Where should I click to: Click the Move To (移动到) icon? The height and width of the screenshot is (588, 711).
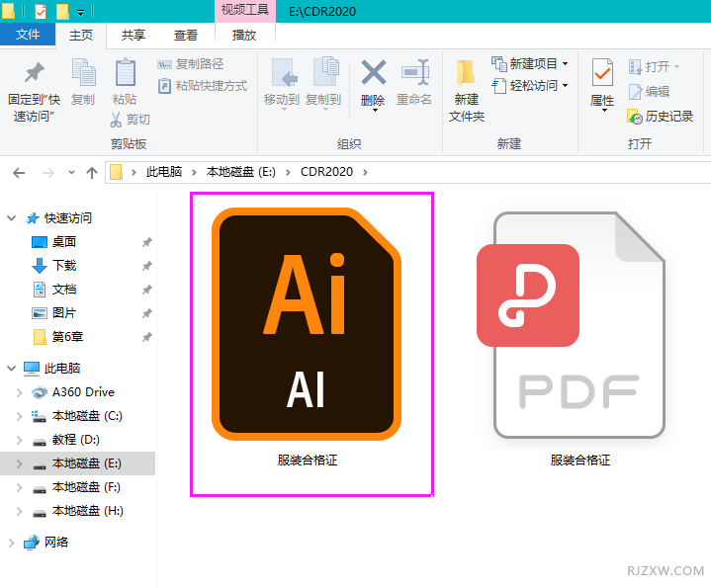click(x=284, y=72)
